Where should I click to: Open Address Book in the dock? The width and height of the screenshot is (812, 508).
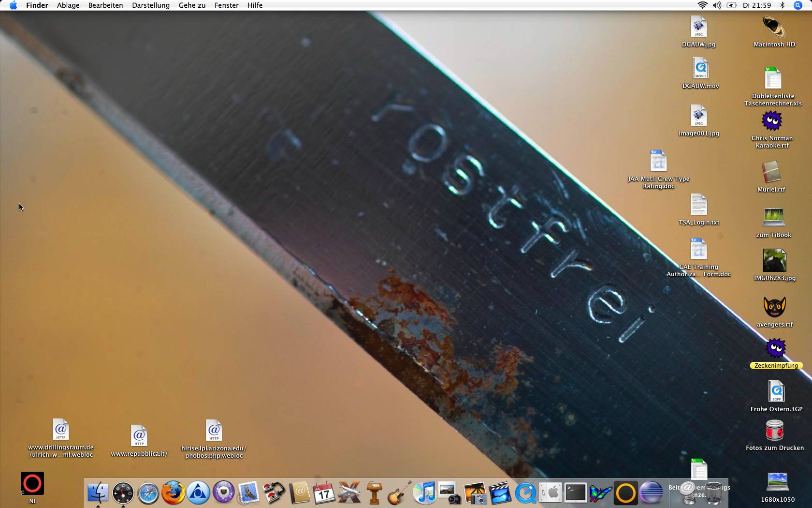pyautogui.click(x=299, y=493)
